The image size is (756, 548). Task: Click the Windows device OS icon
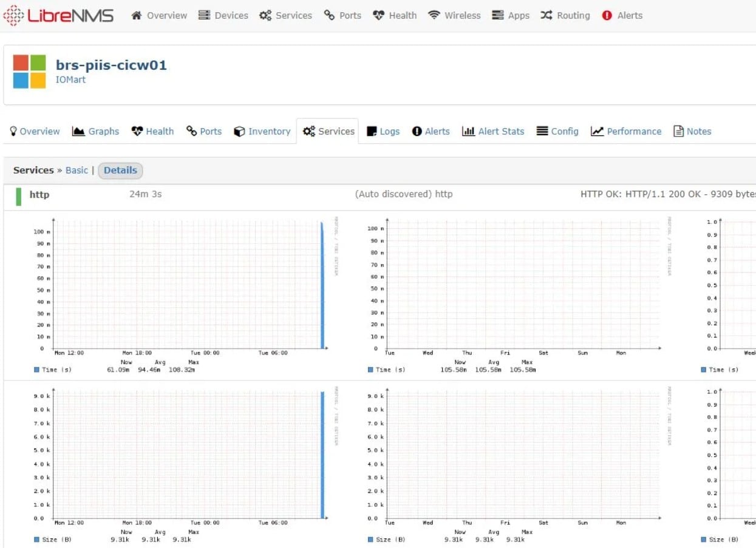click(x=30, y=72)
